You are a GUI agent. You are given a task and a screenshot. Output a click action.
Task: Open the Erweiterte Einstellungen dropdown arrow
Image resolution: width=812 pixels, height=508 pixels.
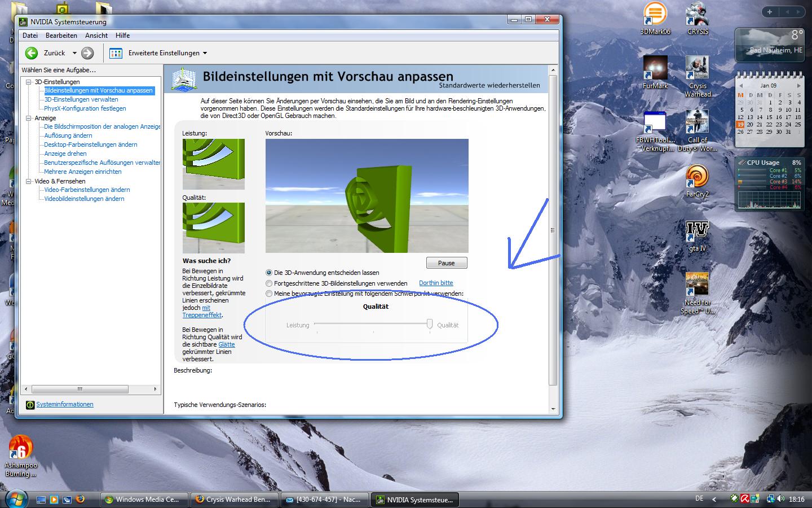point(205,53)
